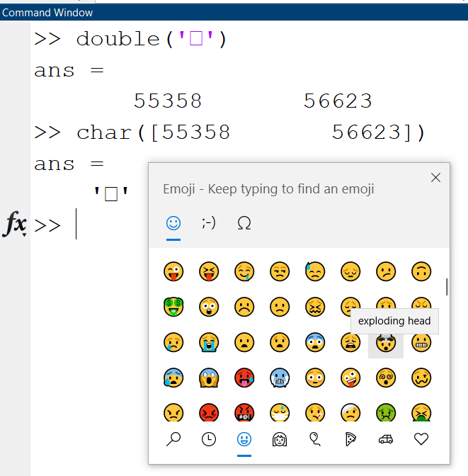
Task: Click the fx function browser button
Action: pos(16,224)
